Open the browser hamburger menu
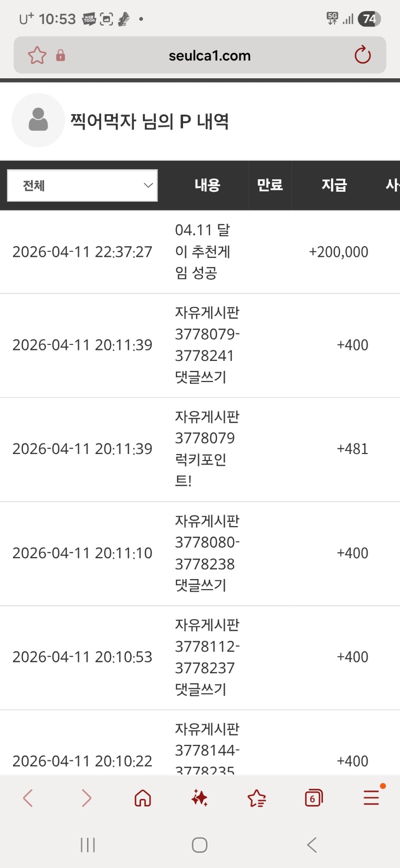 click(x=371, y=797)
